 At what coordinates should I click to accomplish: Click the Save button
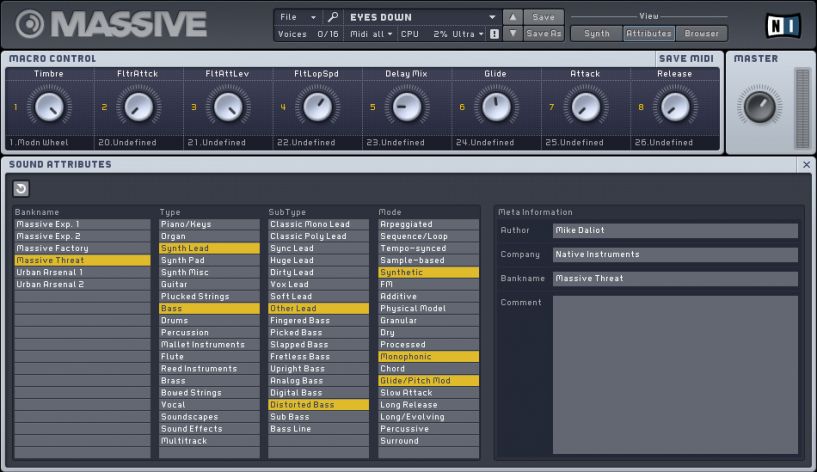pyautogui.click(x=543, y=17)
